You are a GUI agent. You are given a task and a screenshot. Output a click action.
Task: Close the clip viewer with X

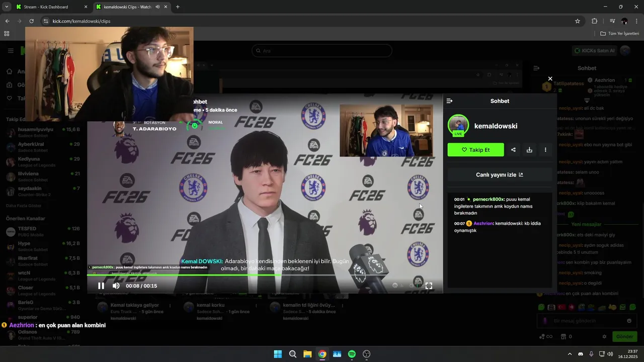tap(550, 78)
